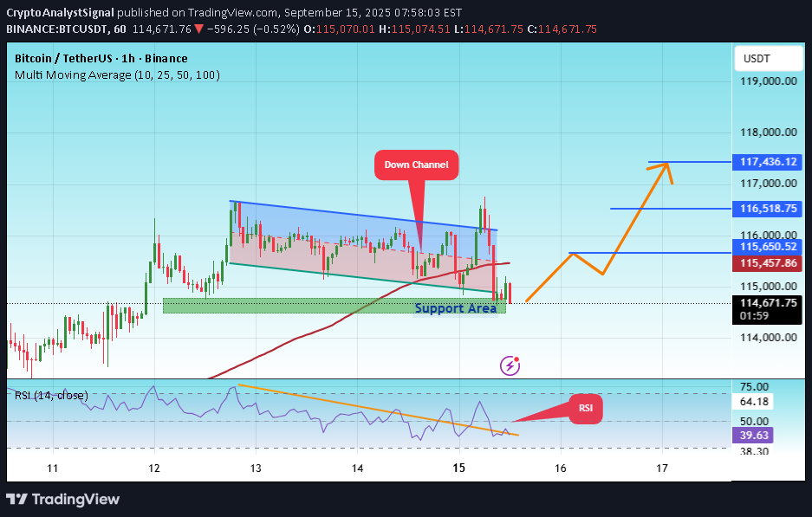This screenshot has height=517, width=812.
Task: Click the red 115,457.86 moving average label
Action: click(x=768, y=263)
